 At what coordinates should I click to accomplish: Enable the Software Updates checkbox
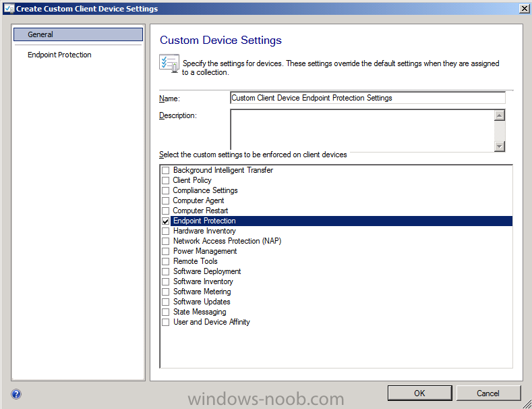[x=165, y=302]
